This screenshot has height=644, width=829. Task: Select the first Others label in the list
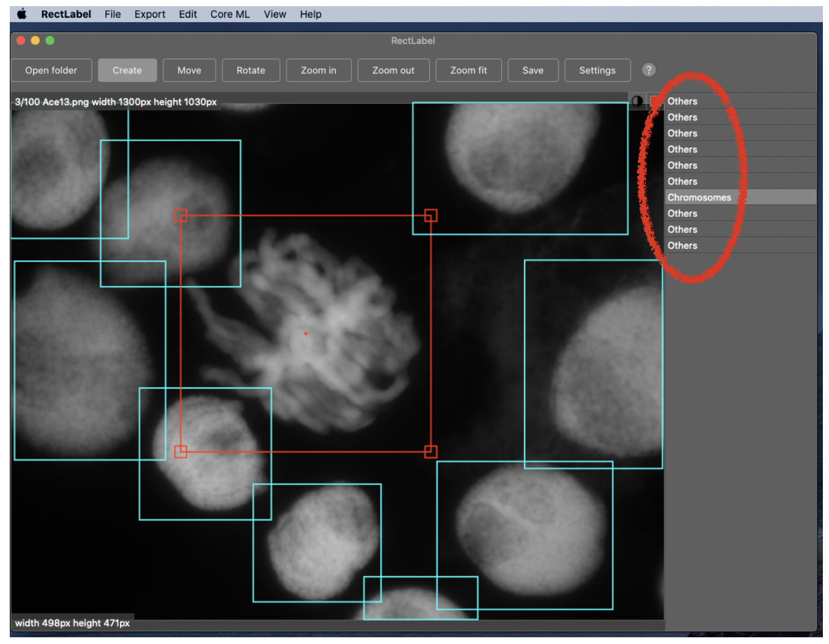[682, 101]
